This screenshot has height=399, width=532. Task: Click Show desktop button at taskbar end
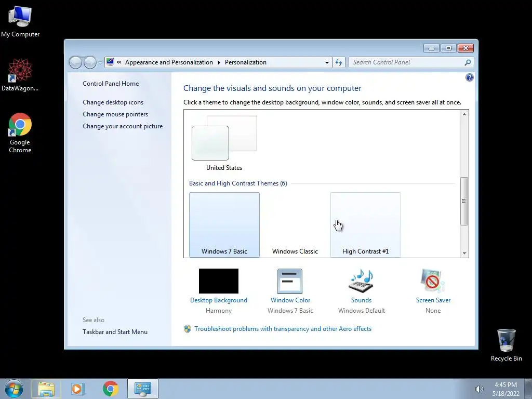528,389
